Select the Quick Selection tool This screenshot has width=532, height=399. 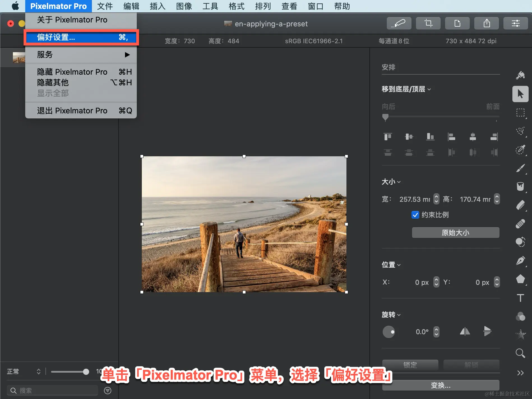coord(520,131)
